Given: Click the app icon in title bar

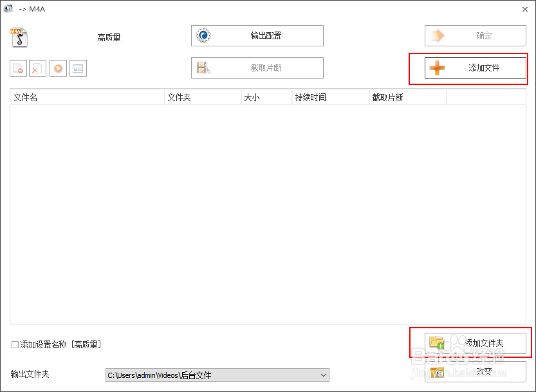Looking at the screenshot, I should (x=8, y=8).
